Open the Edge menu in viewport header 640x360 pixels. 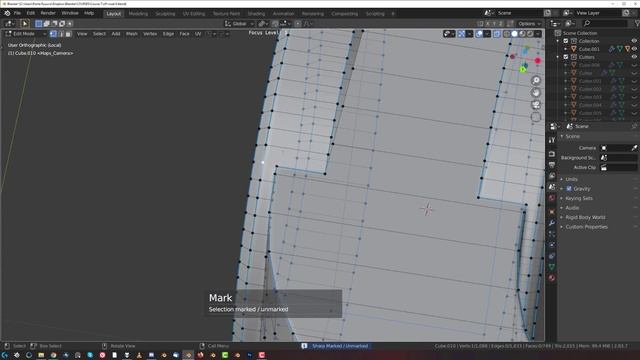click(x=168, y=34)
